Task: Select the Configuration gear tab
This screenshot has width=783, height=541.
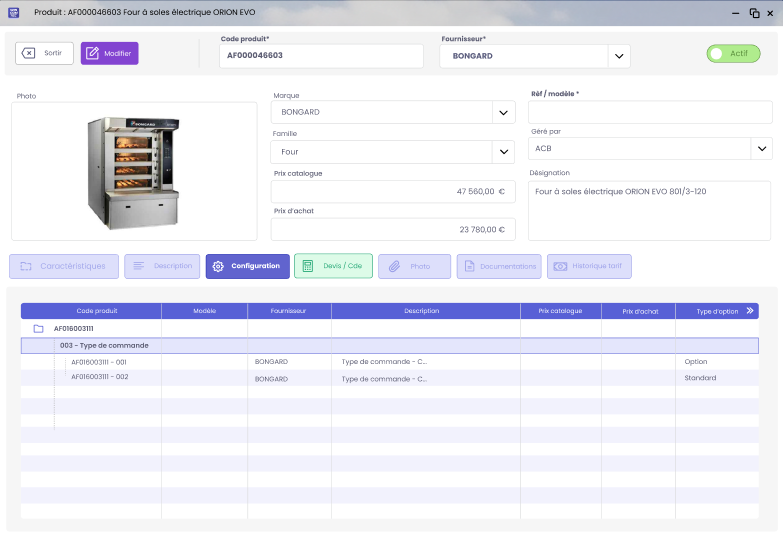Action: [248, 266]
